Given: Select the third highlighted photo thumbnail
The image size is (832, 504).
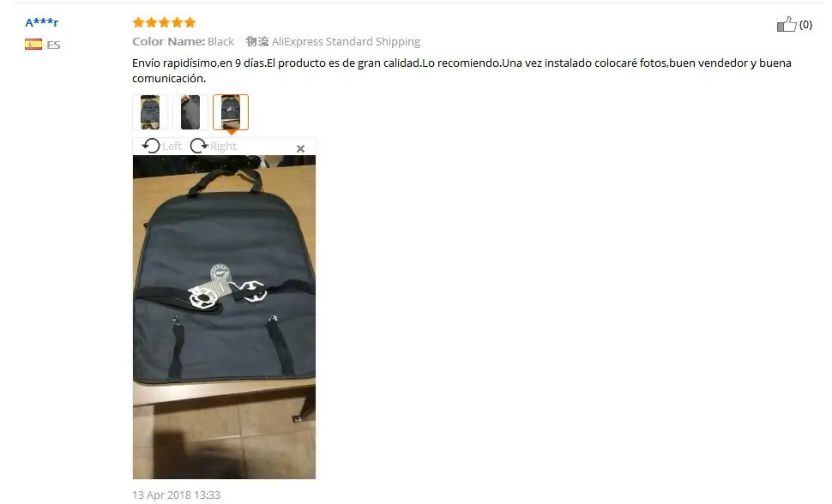Looking at the screenshot, I should pyautogui.click(x=230, y=112).
